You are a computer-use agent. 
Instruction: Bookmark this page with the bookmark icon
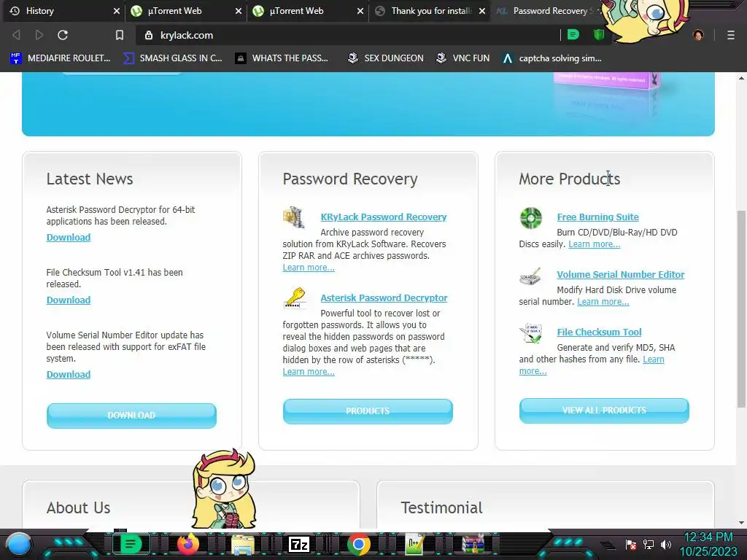point(120,35)
